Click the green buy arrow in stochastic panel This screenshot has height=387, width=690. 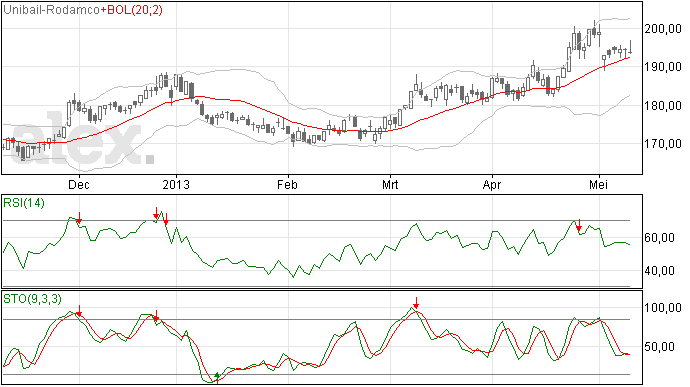click(x=217, y=377)
